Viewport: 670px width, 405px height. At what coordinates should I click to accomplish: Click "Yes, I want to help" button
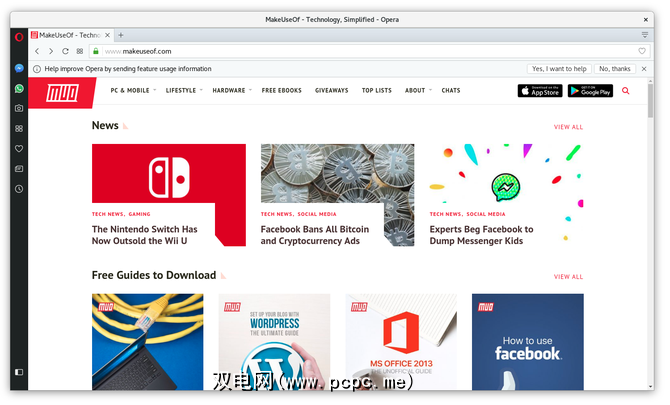[x=559, y=69]
